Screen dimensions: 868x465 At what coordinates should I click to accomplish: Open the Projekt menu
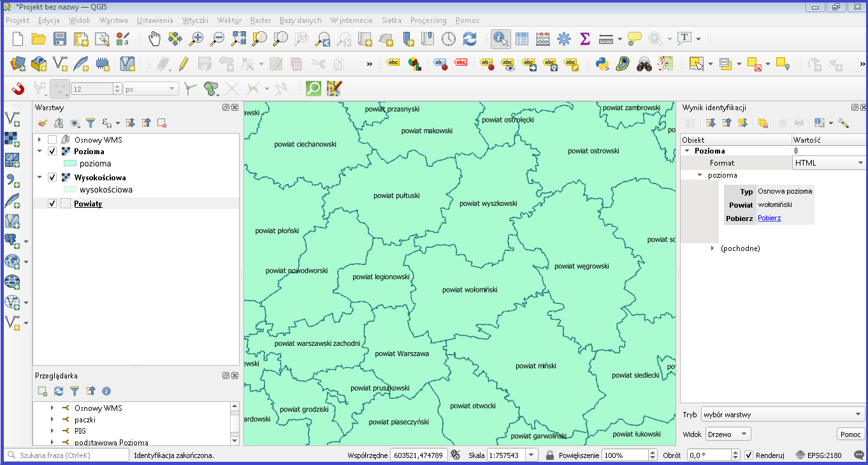pyautogui.click(x=18, y=20)
